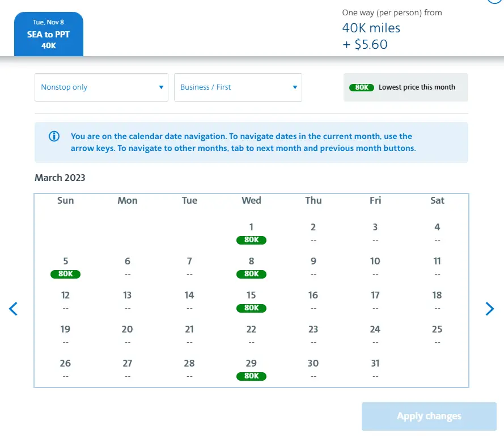Select March 15 on the calendar

(251, 300)
